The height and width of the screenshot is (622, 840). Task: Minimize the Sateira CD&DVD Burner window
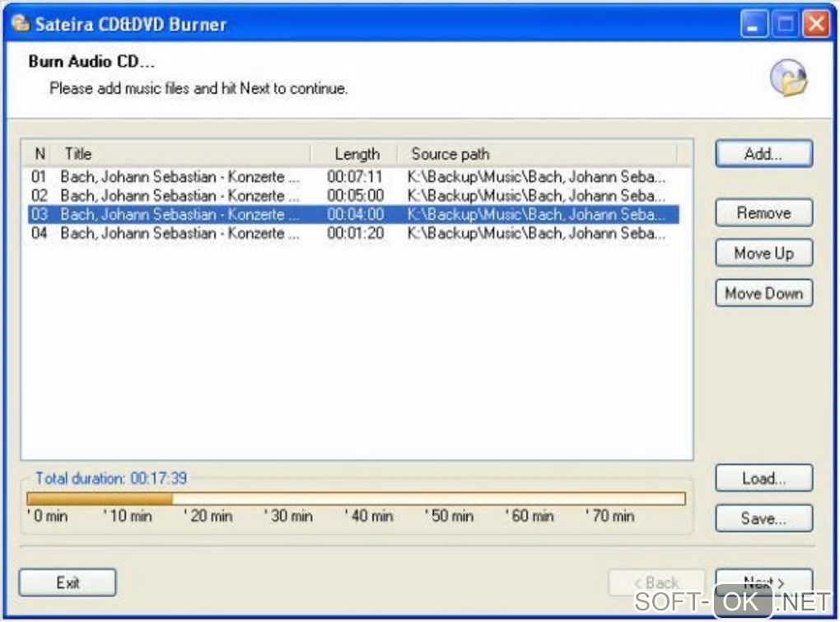754,24
